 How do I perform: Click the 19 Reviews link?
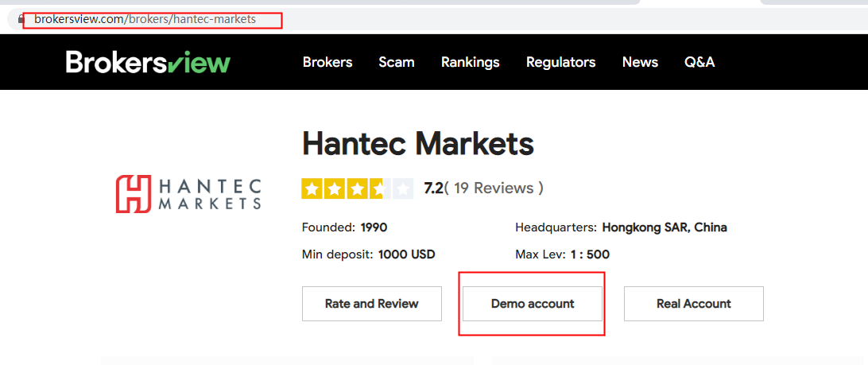[494, 188]
